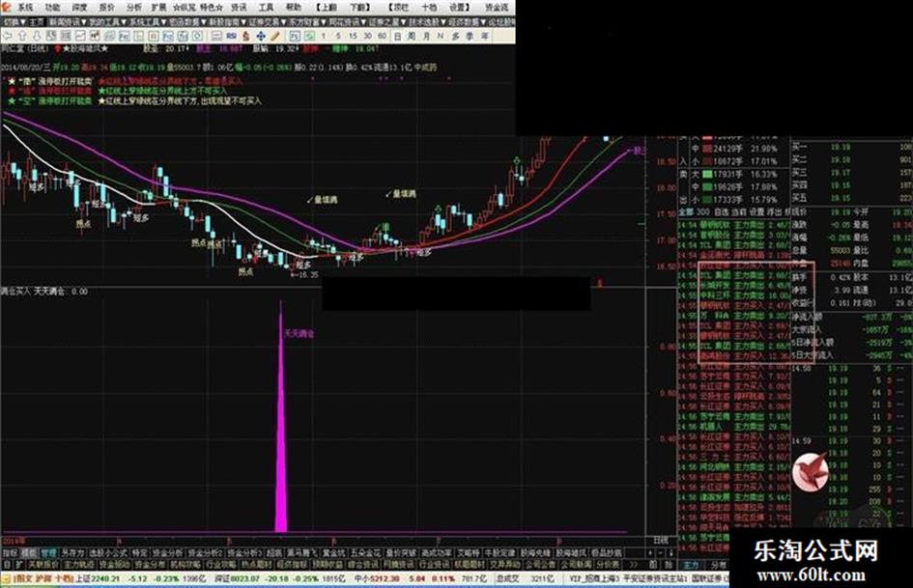Viewport: 913px width, 588px height.
Task: Switch to 1-minute period
Action: [x=323, y=36]
